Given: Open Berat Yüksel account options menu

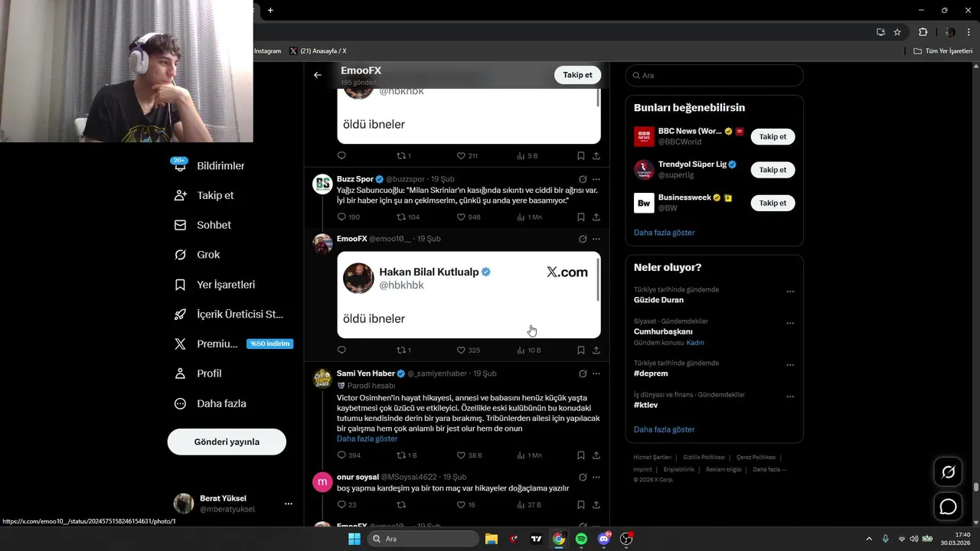Looking at the screenshot, I should (288, 504).
